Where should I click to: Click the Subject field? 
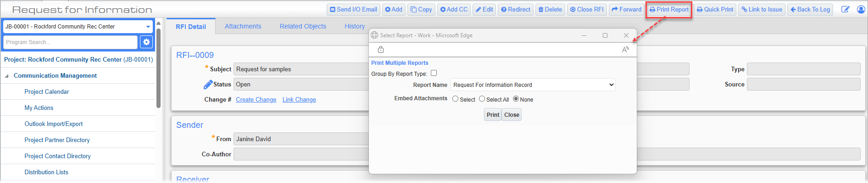[301, 69]
